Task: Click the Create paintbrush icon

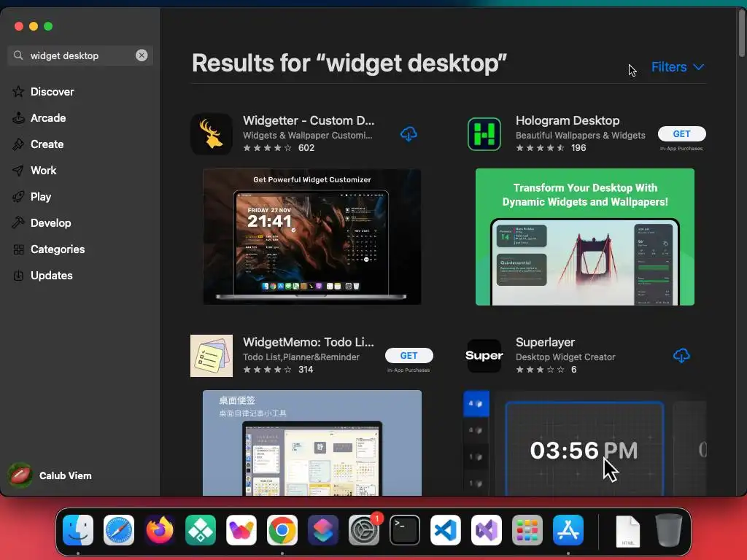Action: pyautogui.click(x=18, y=144)
